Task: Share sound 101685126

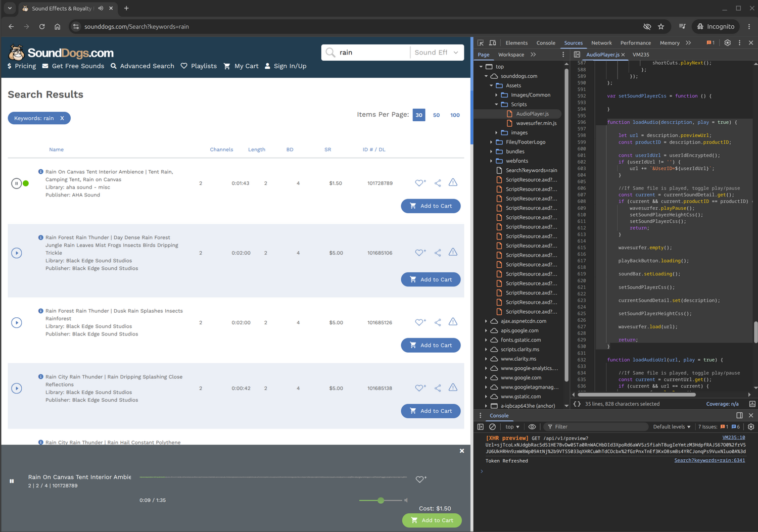Action: coord(438,322)
